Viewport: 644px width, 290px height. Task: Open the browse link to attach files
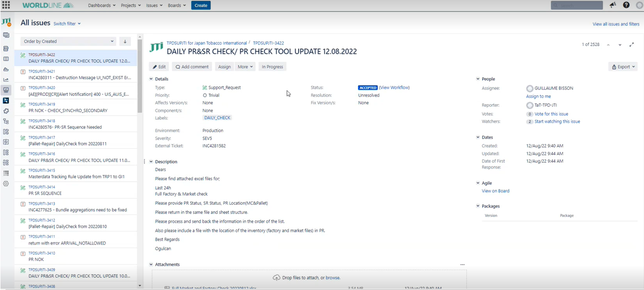point(333,278)
